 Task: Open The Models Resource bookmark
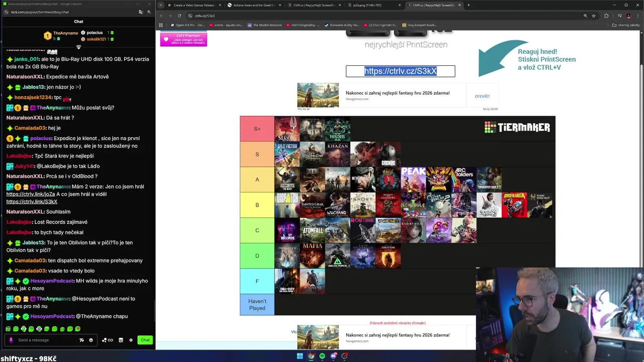click(x=265, y=25)
